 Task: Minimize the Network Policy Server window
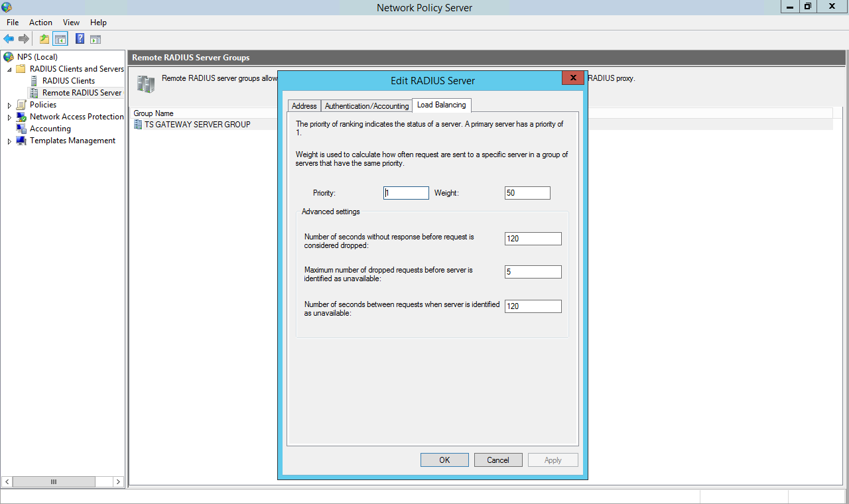click(x=789, y=7)
